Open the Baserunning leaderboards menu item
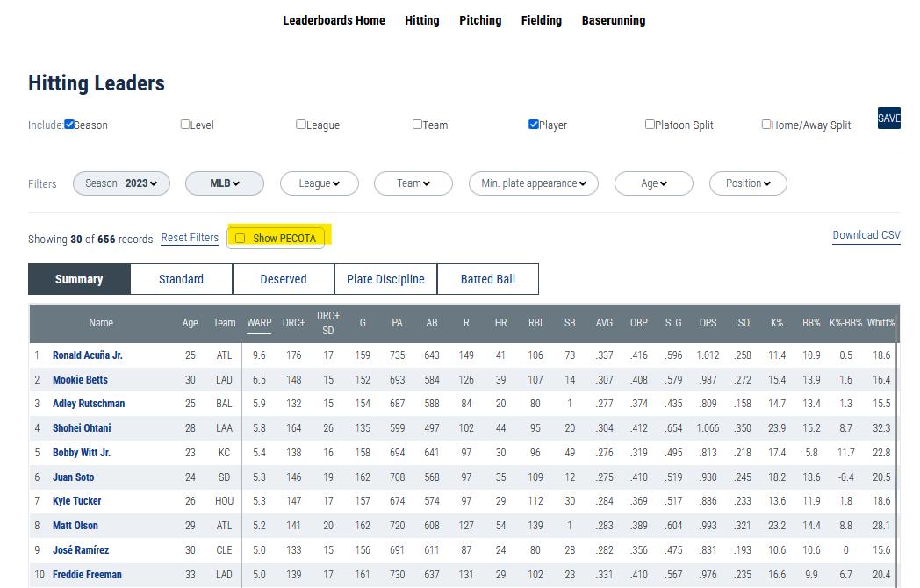The image size is (920, 588). pyautogui.click(x=614, y=20)
